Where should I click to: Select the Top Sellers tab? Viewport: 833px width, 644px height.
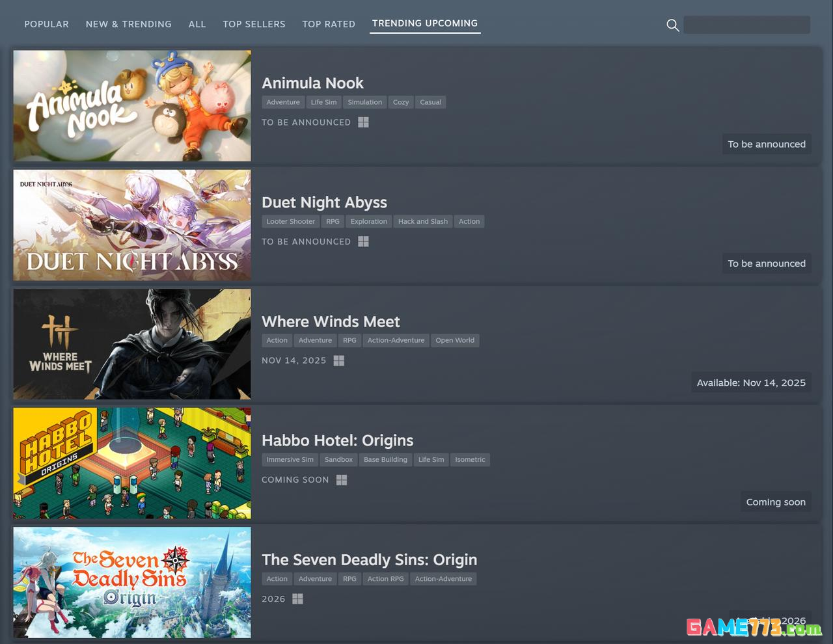(x=254, y=24)
